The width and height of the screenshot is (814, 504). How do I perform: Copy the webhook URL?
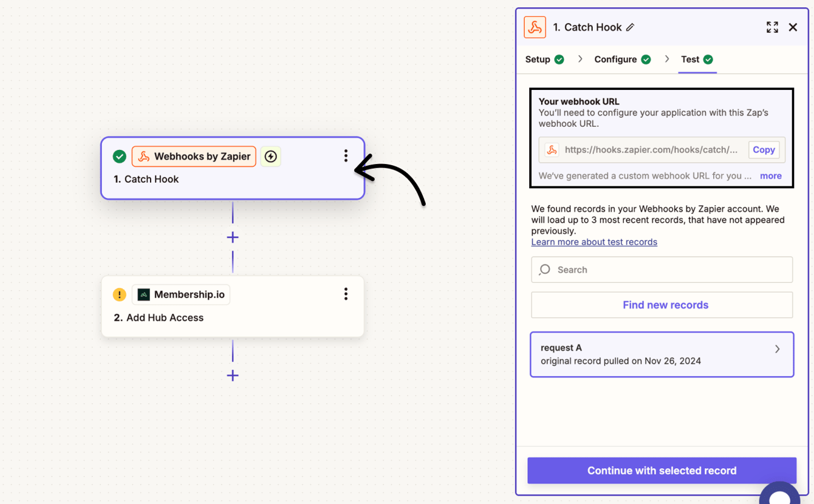click(x=764, y=150)
